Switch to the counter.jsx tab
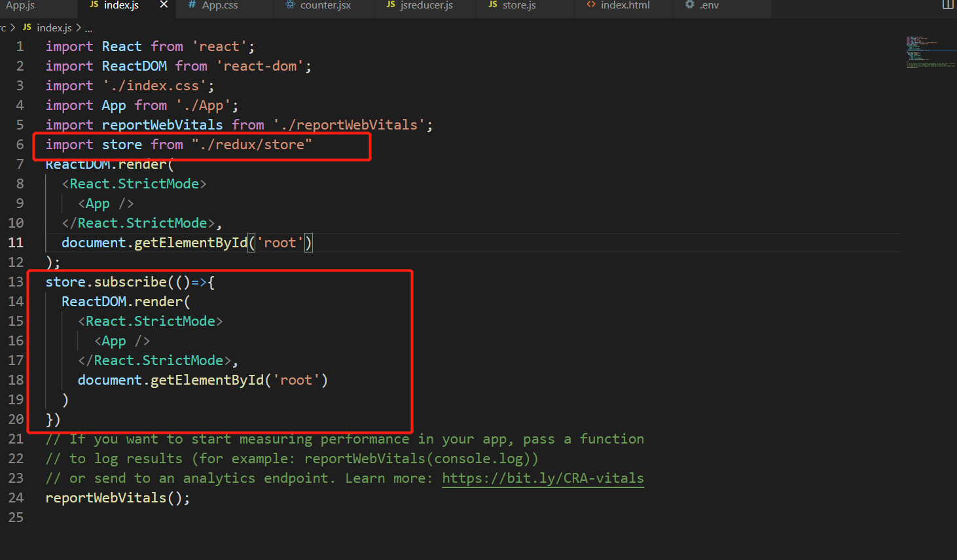The width and height of the screenshot is (957, 560). pos(325,5)
